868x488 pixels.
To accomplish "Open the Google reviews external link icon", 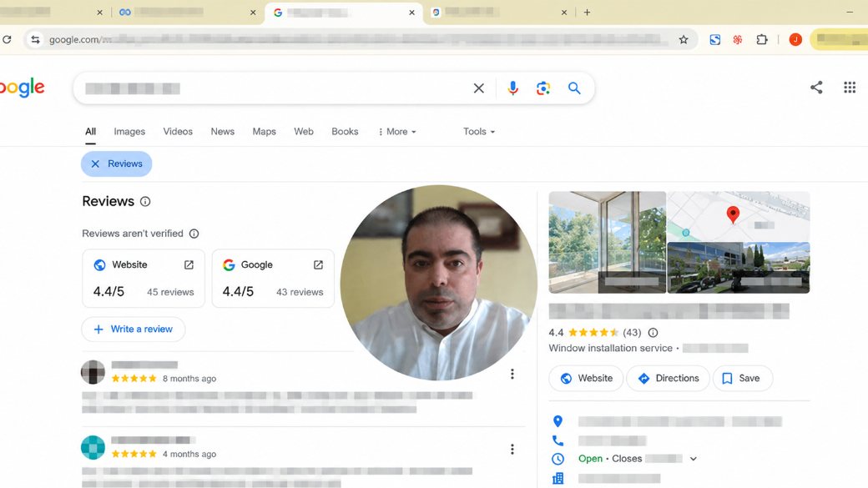I will 318,265.
